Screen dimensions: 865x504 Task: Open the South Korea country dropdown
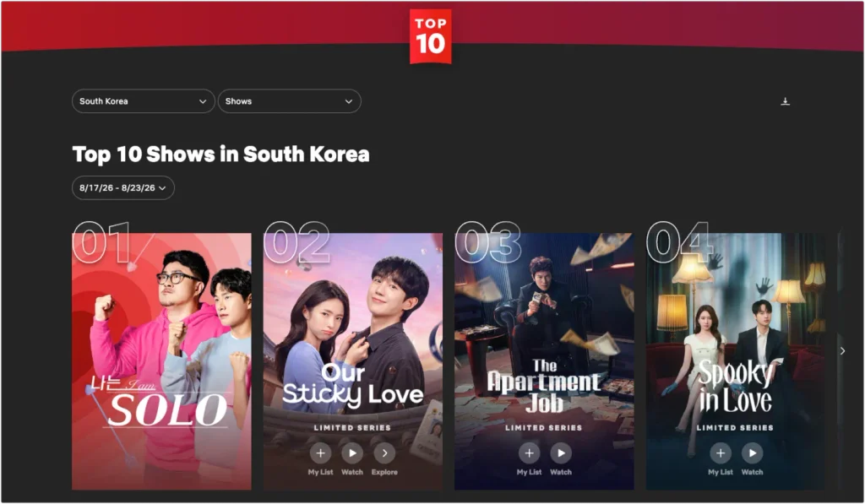(143, 101)
